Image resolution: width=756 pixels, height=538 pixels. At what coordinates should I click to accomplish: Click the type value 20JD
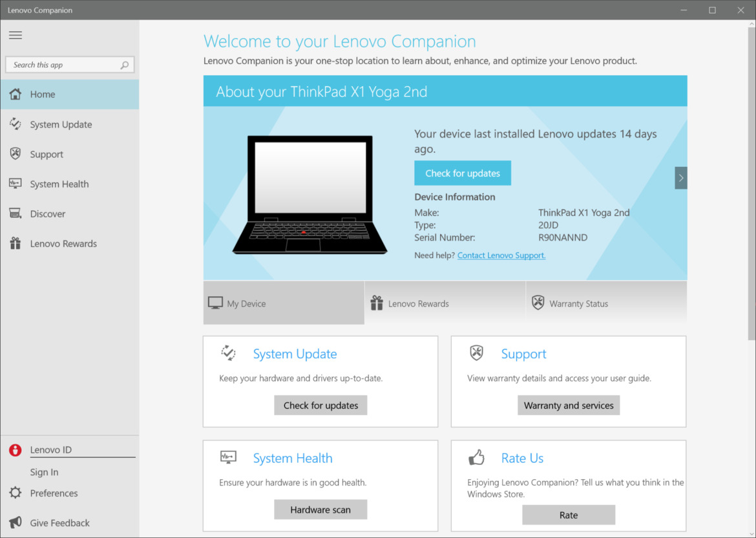[x=548, y=225]
